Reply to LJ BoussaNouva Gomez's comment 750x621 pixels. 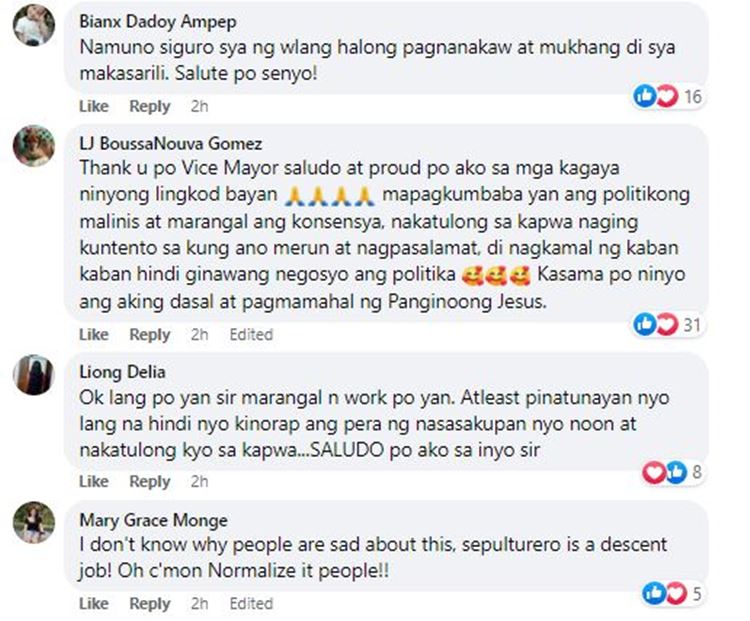(x=150, y=334)
